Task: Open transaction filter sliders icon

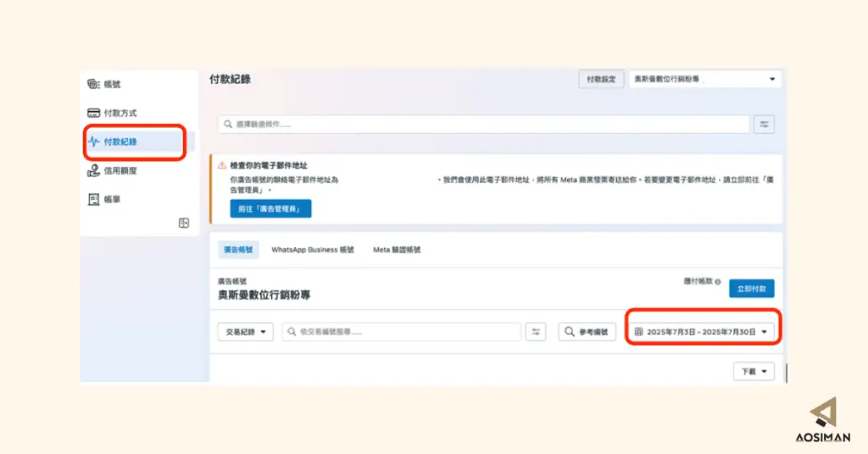Action: coord(536,332)
